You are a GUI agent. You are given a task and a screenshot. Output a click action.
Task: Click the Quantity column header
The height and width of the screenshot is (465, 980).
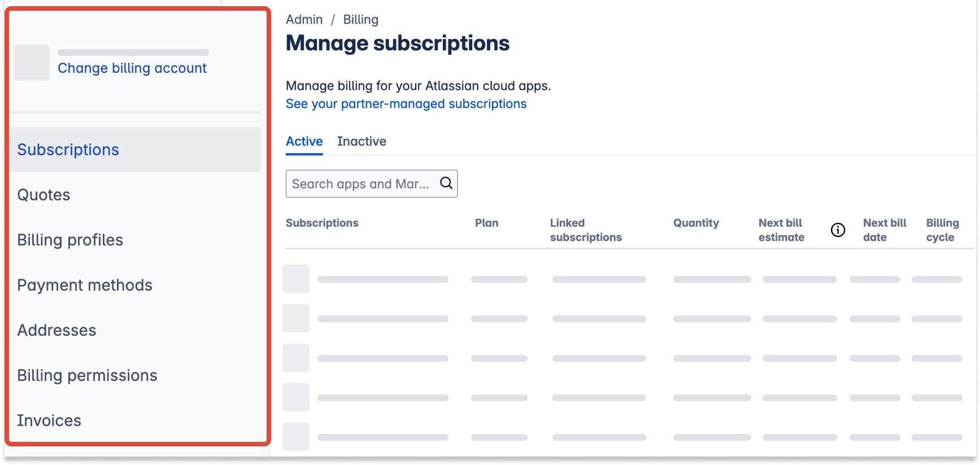(696, 223)
